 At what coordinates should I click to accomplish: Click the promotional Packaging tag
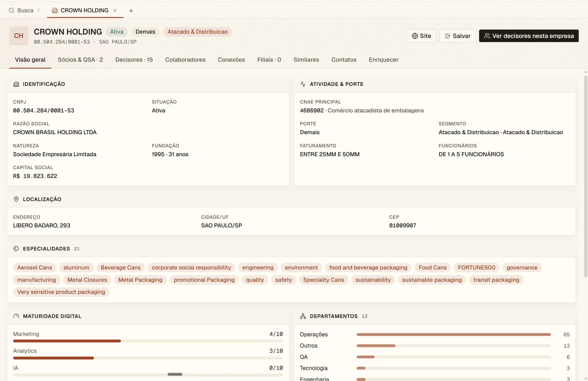coord(204,280)
